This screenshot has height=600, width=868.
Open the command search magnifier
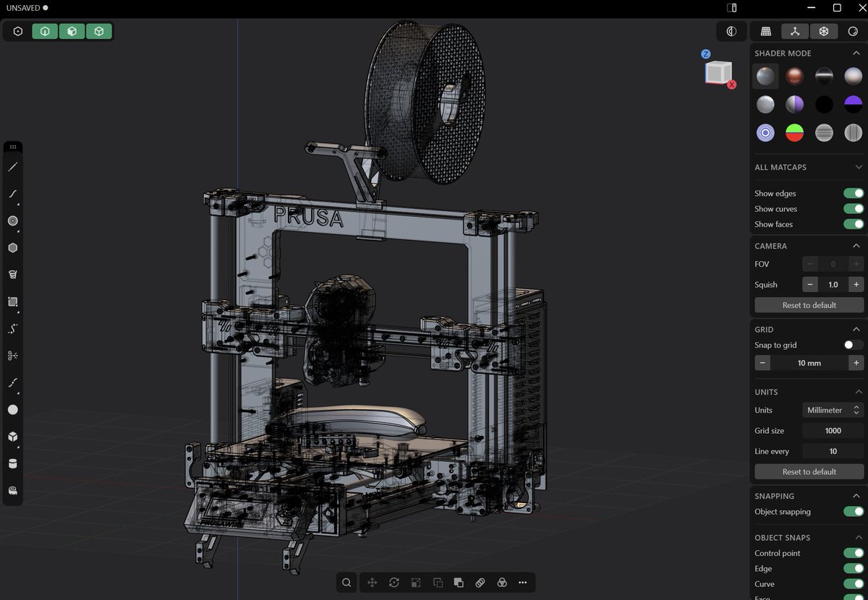coord(347,583)
